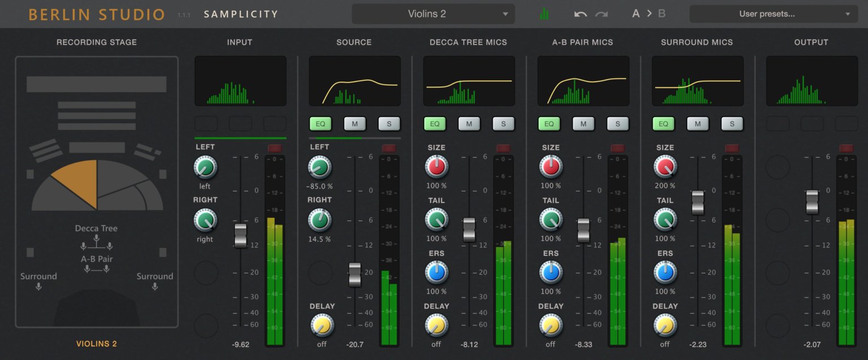
Task: Open the Violins 2 instrument dropdown
Action: (x=433, y=14)
